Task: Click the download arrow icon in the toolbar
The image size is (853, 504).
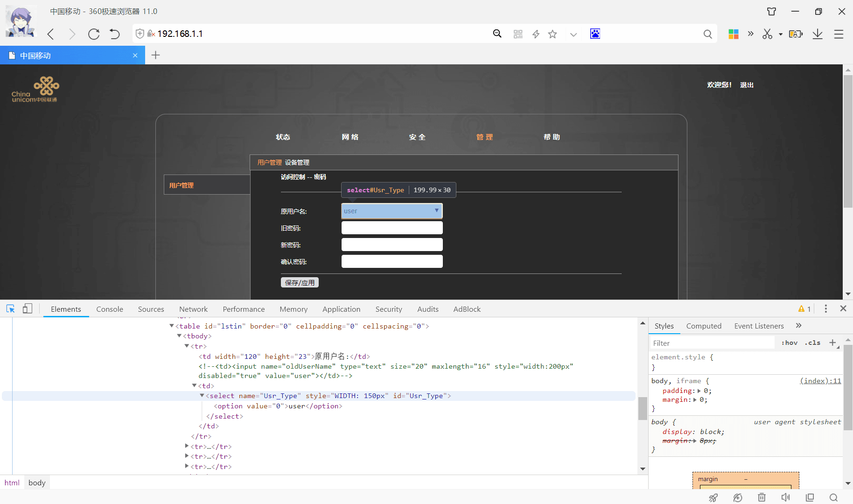Action: pyautogui.click(x=818, y=34)
